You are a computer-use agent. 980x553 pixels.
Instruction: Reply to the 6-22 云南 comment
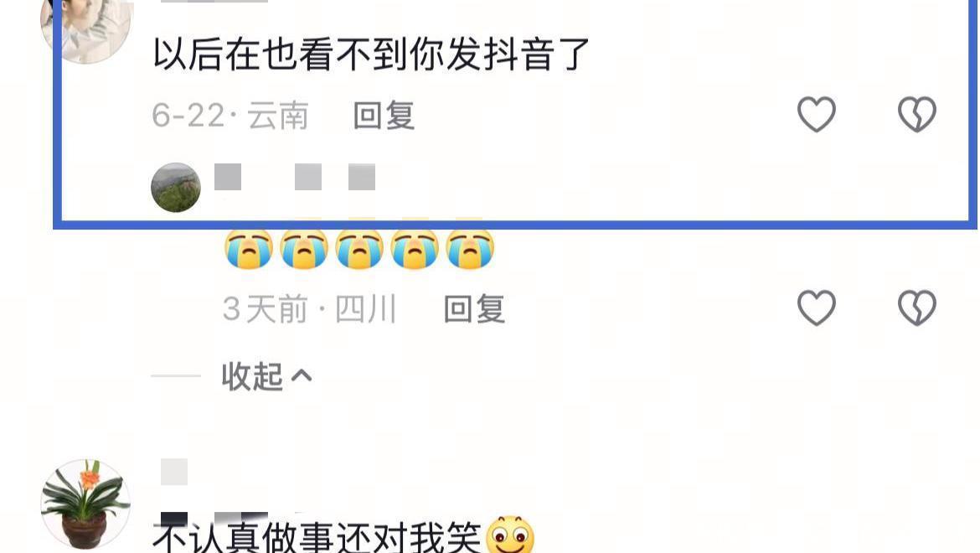tap(384, 116)
